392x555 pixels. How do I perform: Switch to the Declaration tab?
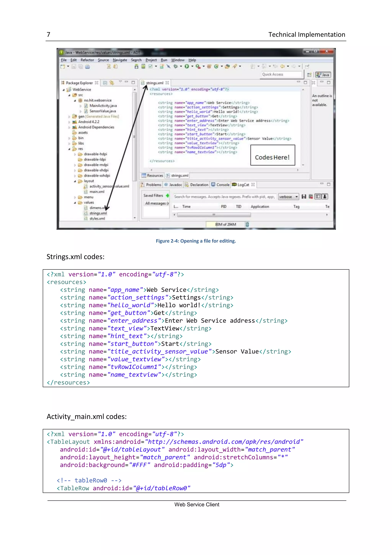click(197, 185)
